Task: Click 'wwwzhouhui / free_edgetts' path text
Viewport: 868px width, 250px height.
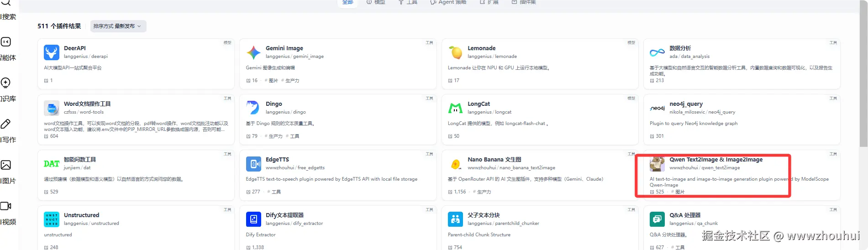Action: click(295, 168)
